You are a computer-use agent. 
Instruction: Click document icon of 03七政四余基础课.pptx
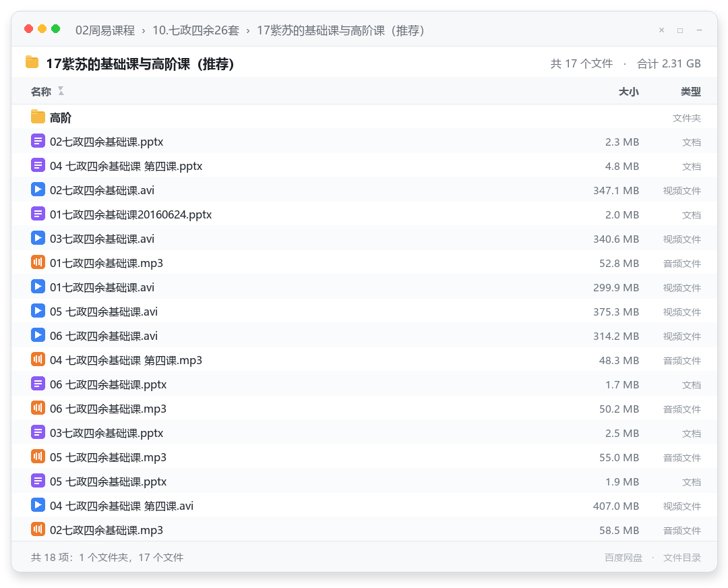(x=38, y=432)
